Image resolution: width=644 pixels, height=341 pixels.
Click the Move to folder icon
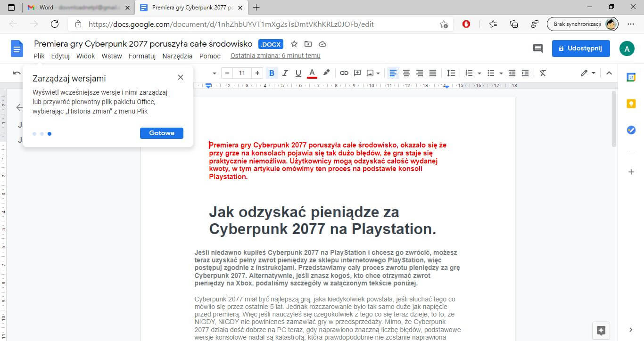coord(308,44)
